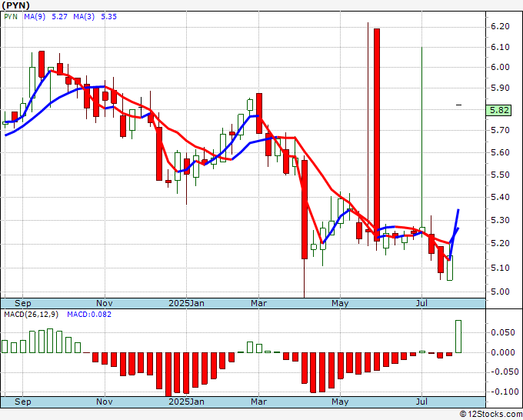Click the 0.000 MACD axis label
The height and width of the screenshot is (420, 523).
[503, 352]
